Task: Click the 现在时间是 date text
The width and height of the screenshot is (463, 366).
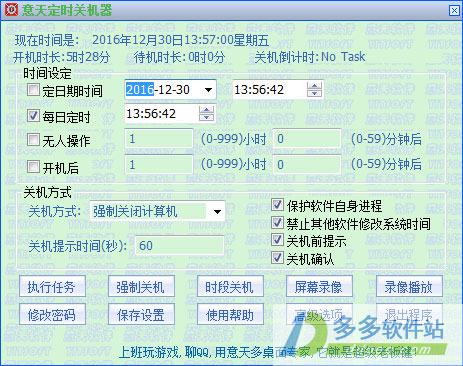Action: [x=142, y=40]
